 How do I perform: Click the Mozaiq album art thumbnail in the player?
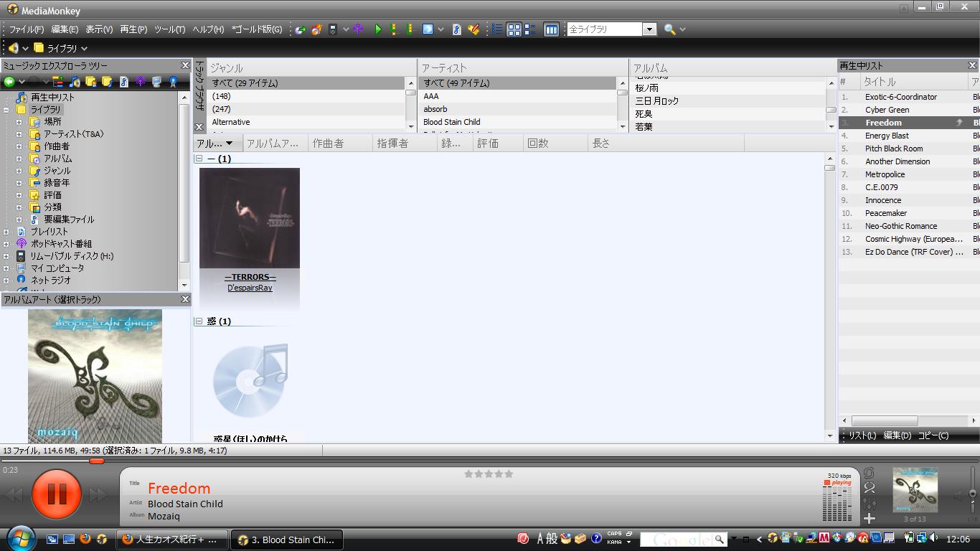pos(915,490)
